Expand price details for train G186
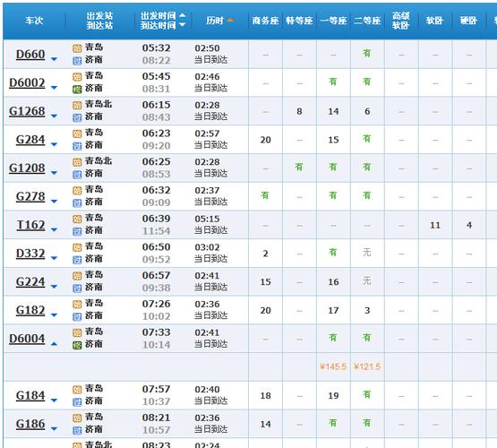 click(55, 429)
